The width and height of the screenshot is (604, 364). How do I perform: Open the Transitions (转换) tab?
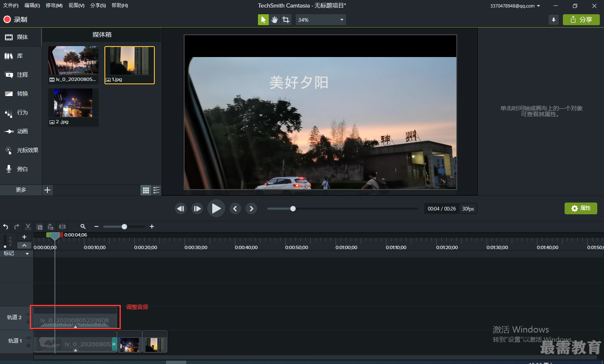(21, 94)
